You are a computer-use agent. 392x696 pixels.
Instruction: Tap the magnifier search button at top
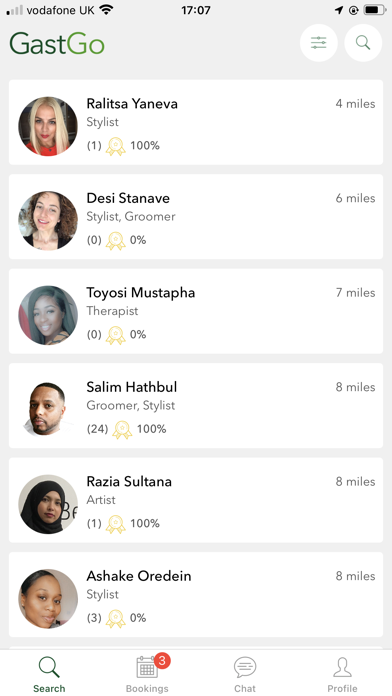tap(363, 43)
